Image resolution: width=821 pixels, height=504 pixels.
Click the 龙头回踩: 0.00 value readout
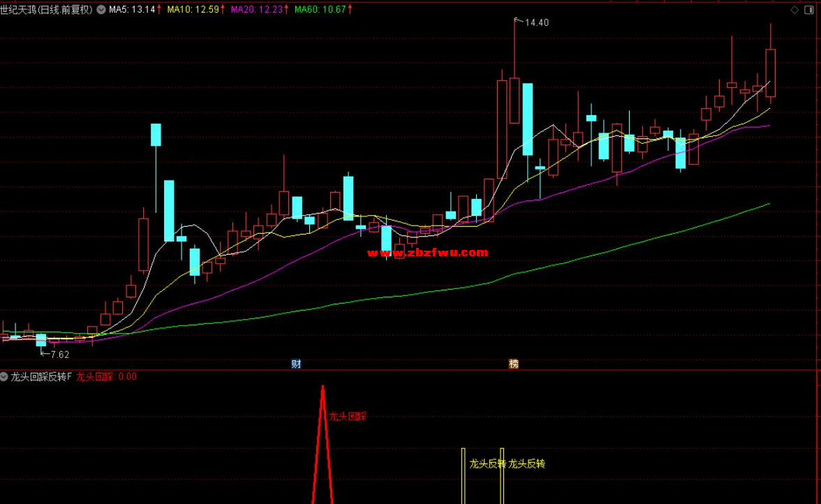(x=106, y=377)
